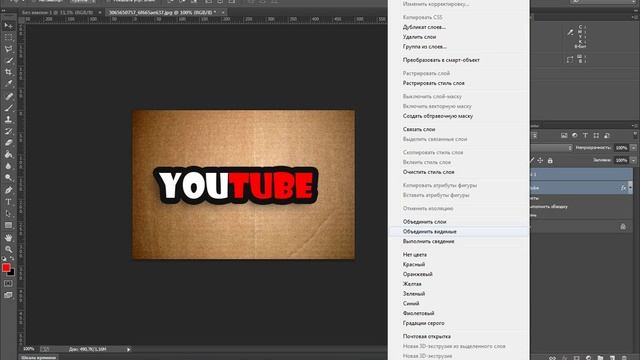640x360 pixels.
Task: Select the Path Selection tool
Action: [x=8, y=213]
